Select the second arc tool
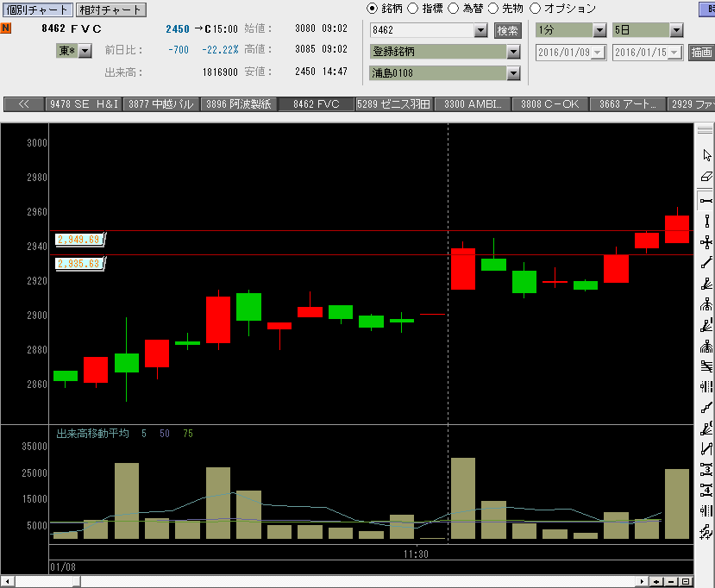This screenshot has width=715, height=588. 706,347
